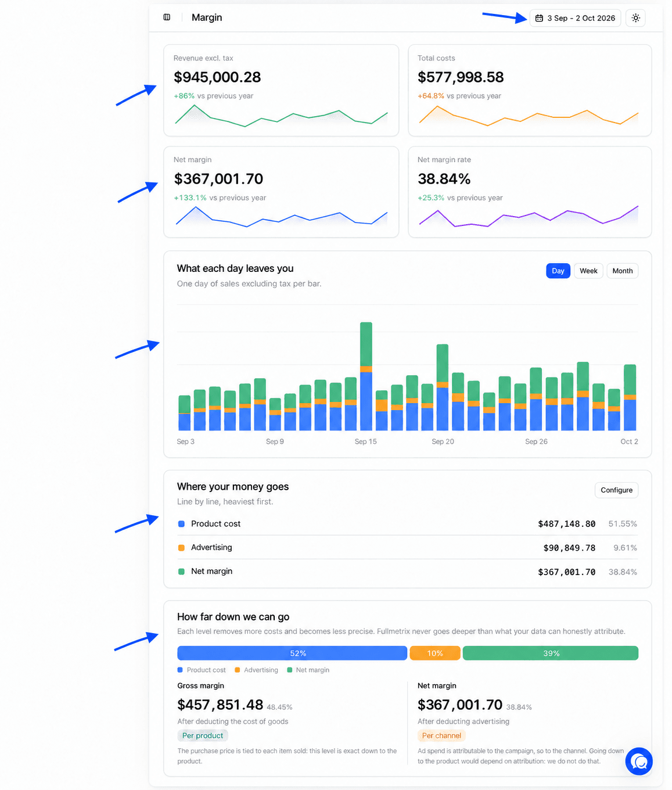Click the purple net margin rate sparkline
672x790 pixels.
(x=529, y=216)
